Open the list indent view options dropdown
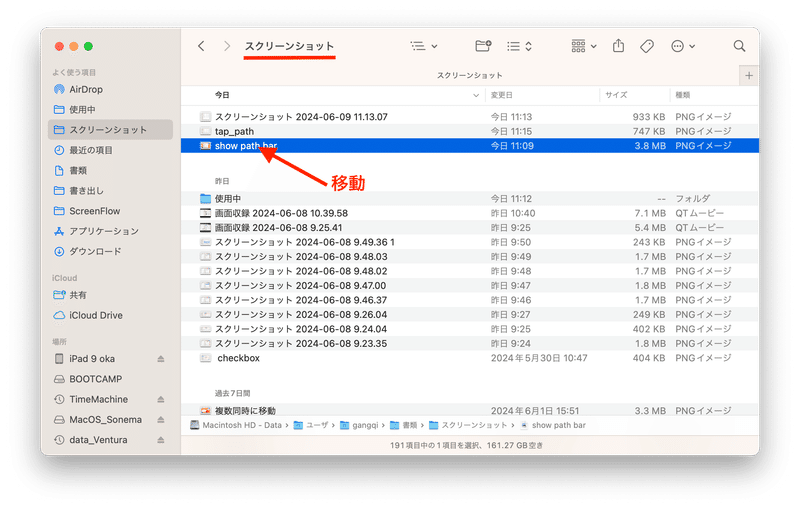 (424, 46)
